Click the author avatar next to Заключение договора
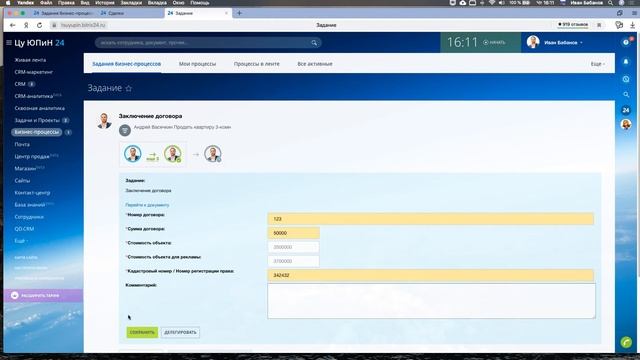640x360 pixels. click(x=104, y=121)
